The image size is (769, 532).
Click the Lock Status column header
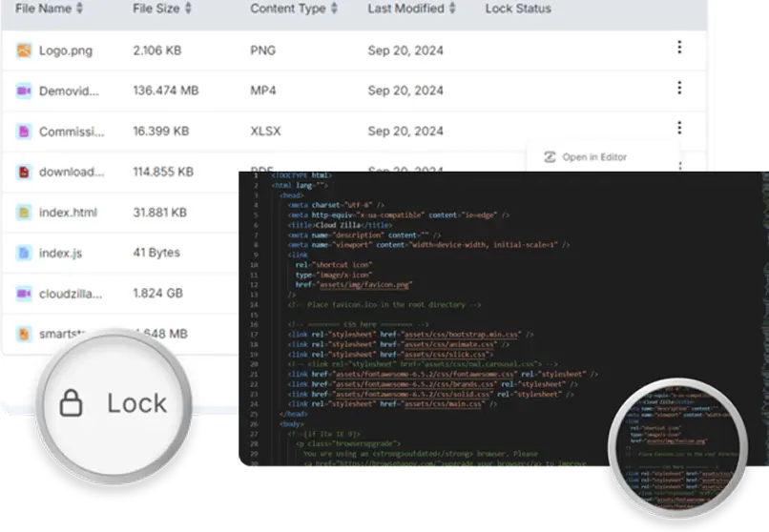517,9
